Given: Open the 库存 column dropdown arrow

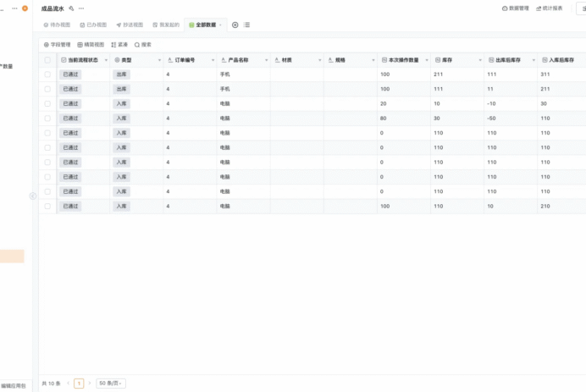Looking at the screenshot, I should pos(480,60).
